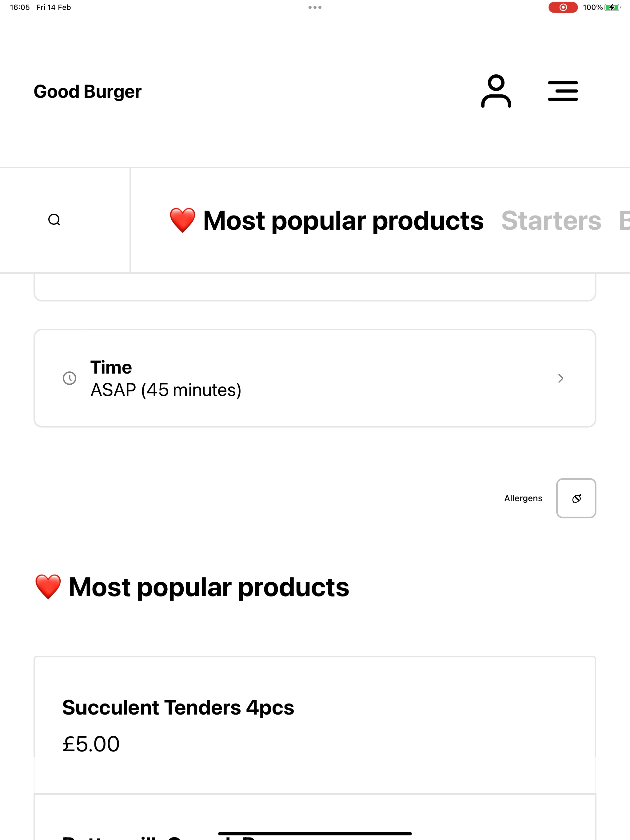Click the red heart in the category tab
This screenshot has height=840, width=630.
click(182, 220)
